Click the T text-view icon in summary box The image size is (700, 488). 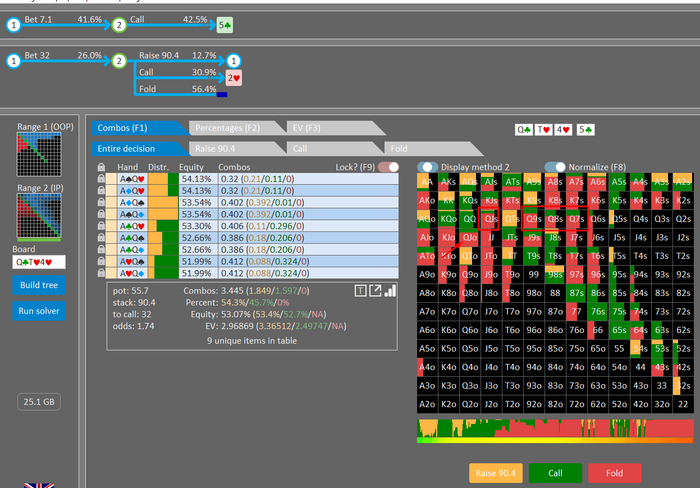click(361, 291)
